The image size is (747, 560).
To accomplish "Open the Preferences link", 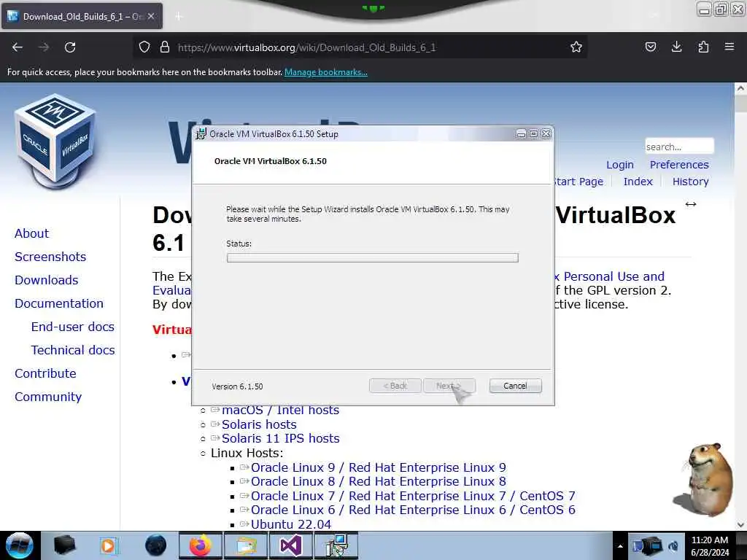I will [679, 165].
